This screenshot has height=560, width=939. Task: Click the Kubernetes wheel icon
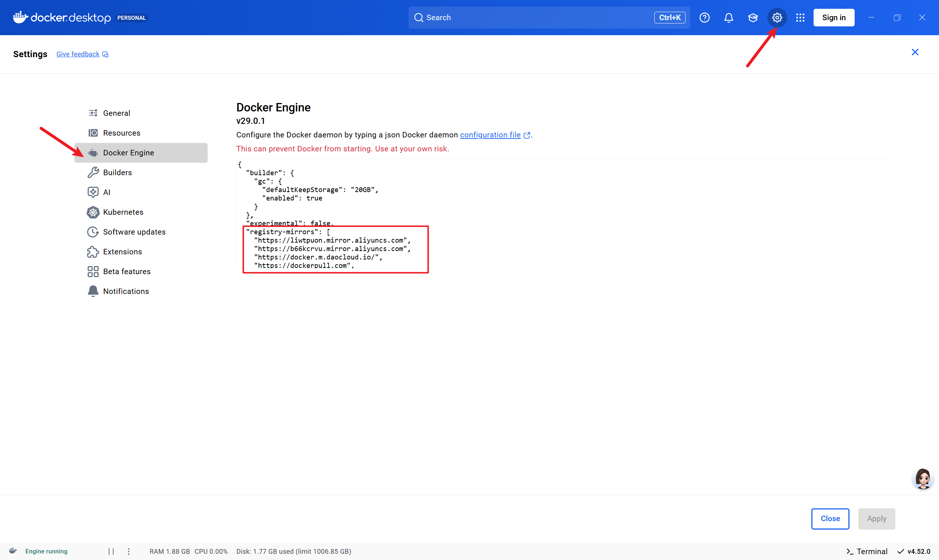coord(93,212)
